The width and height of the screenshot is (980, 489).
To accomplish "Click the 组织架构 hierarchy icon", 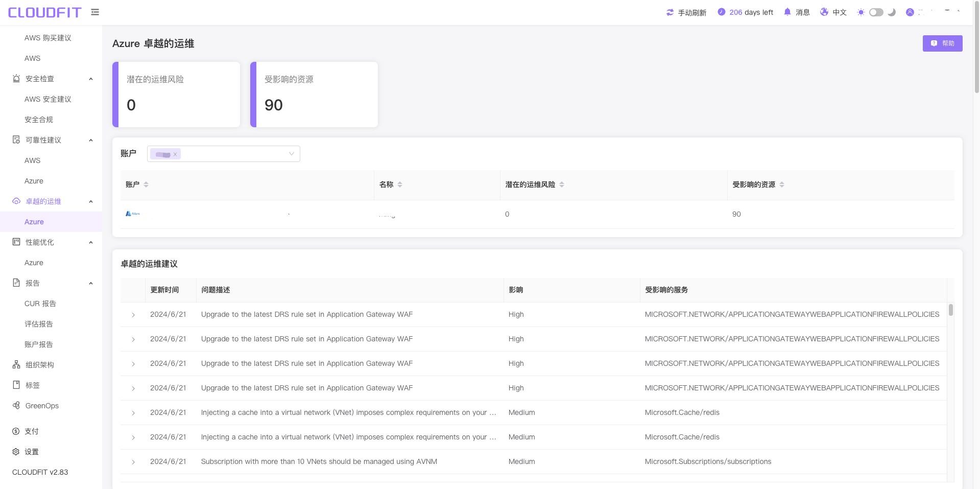I will (x=16, y=365).
